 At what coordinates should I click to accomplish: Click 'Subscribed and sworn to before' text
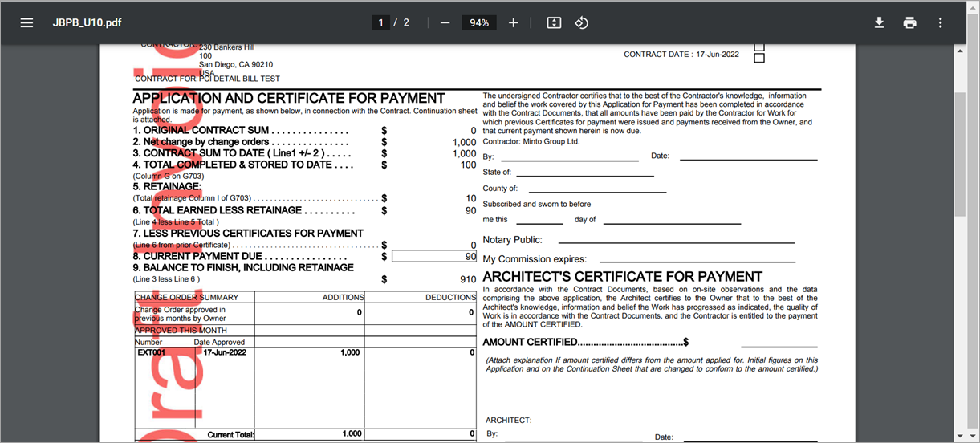point(537,204)
